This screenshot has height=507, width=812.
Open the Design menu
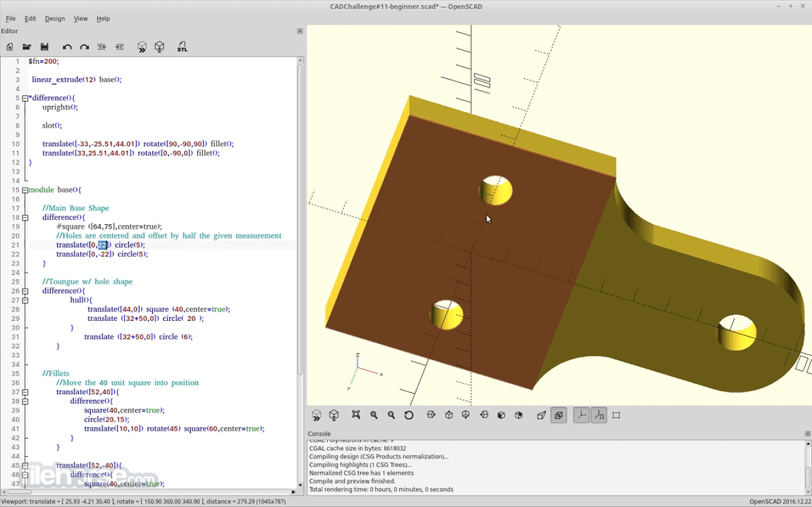(55, 19)
